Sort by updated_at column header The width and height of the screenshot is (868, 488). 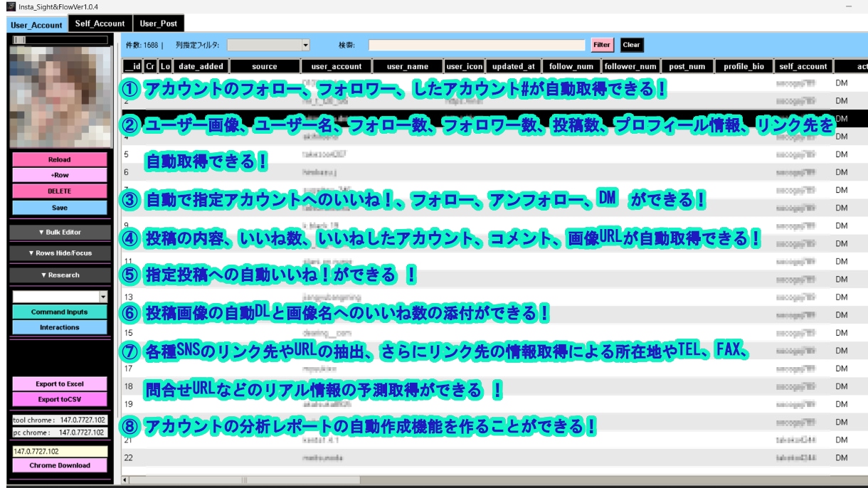pyautogui.click(x=513, y=66)
